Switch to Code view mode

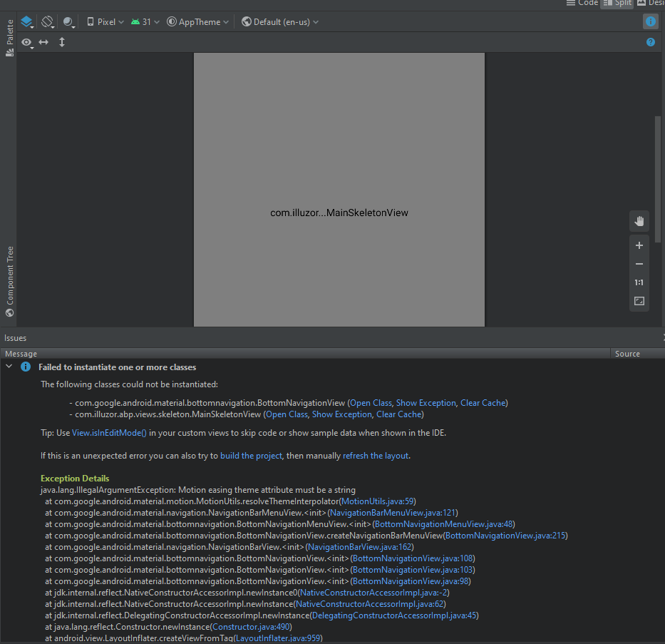[582, 3]
